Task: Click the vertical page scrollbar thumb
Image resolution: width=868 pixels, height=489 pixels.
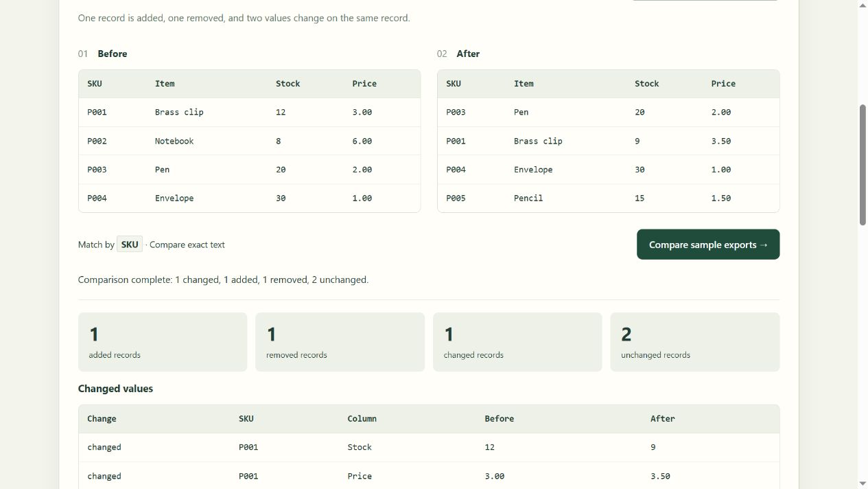Action: 863,165
